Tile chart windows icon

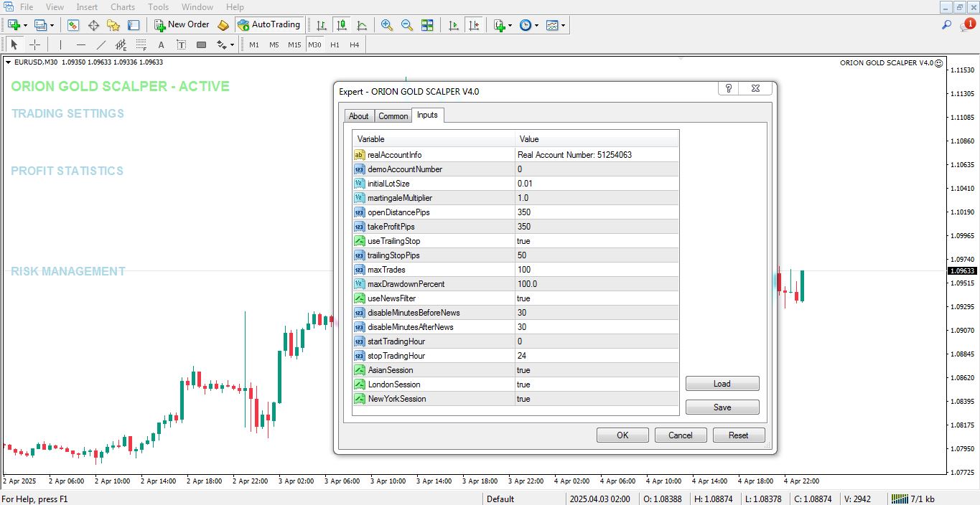[x=427, y=25]
